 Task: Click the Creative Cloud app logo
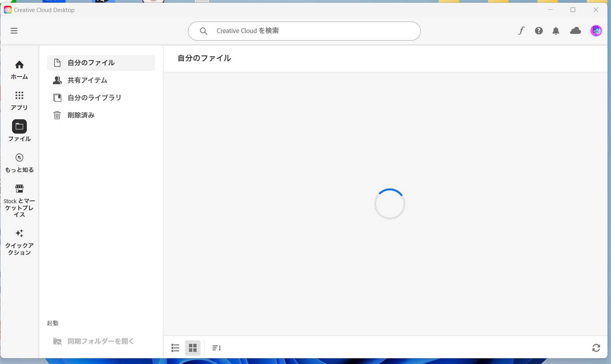[8, 10]
